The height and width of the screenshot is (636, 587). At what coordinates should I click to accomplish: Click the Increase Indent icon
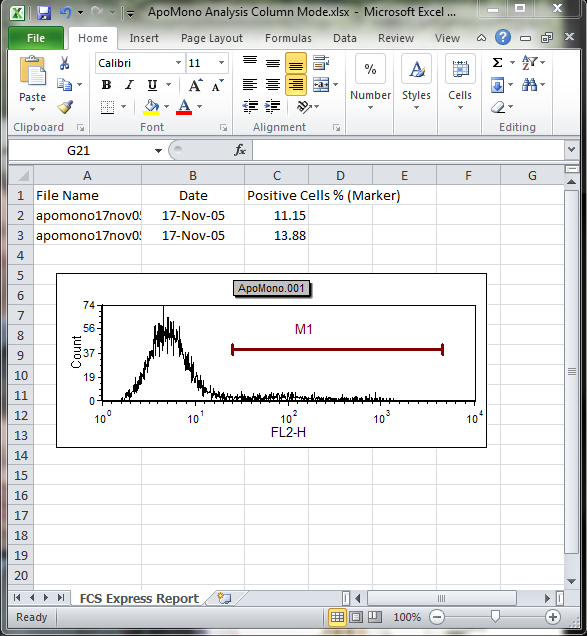[x=273, y=107]
